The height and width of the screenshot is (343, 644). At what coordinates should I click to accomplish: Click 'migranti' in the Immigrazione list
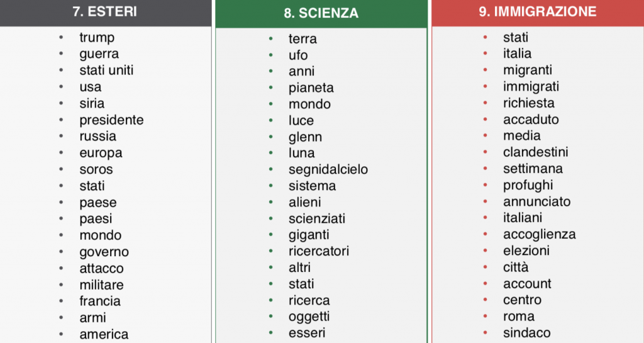527,70
